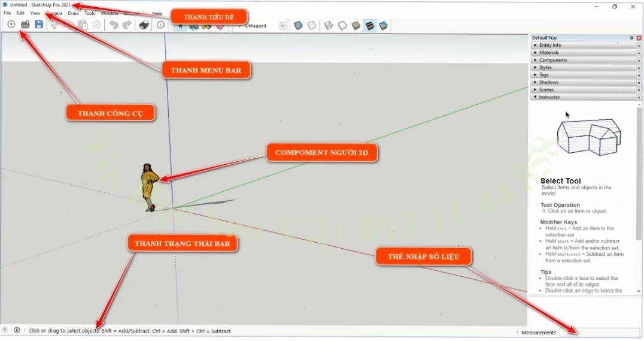
Task: Open the Help menu
Action: tap(157, 14)
